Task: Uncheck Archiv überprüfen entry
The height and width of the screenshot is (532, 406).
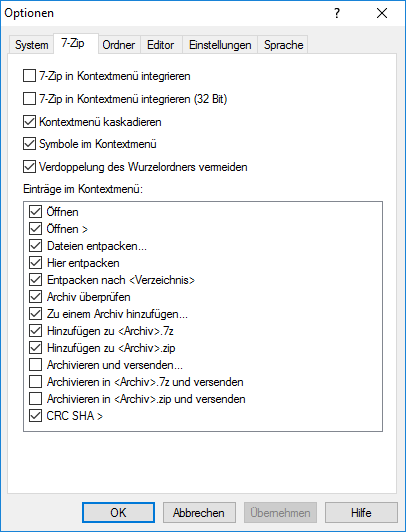Action: tap(35, 297)
